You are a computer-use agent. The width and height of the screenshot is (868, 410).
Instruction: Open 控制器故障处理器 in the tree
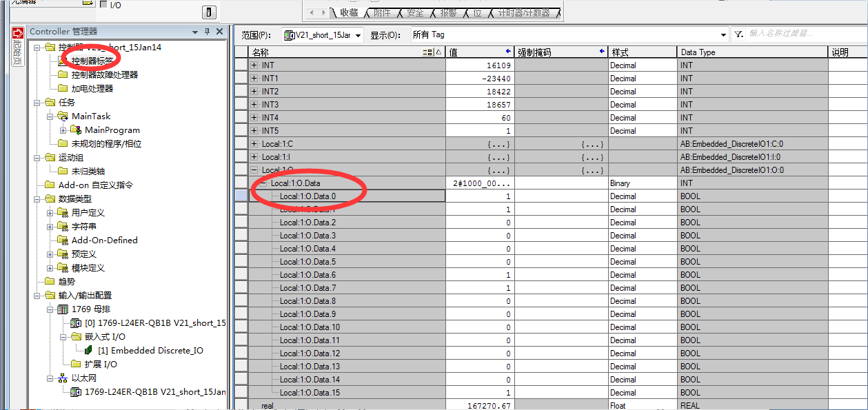tap(104, 75)
